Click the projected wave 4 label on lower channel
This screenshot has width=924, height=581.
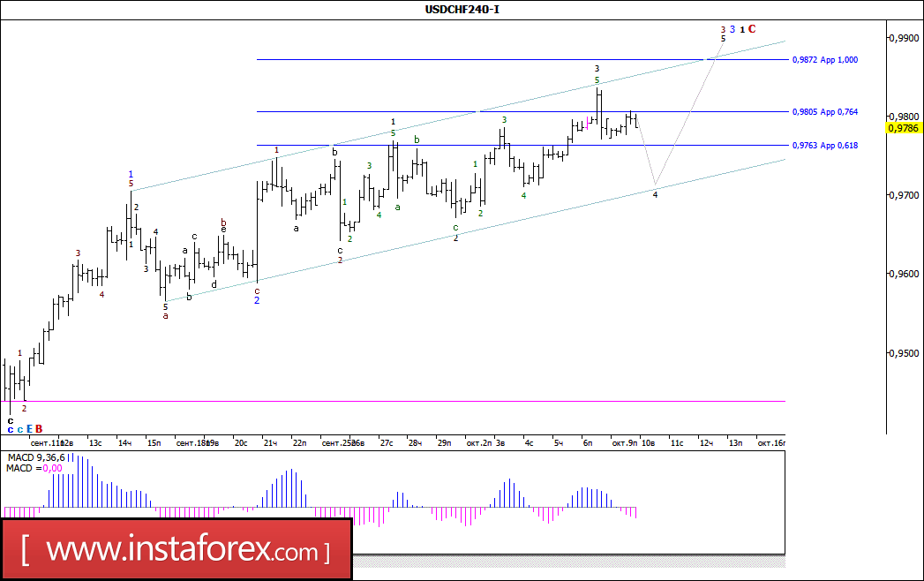[x=655, y=194]
